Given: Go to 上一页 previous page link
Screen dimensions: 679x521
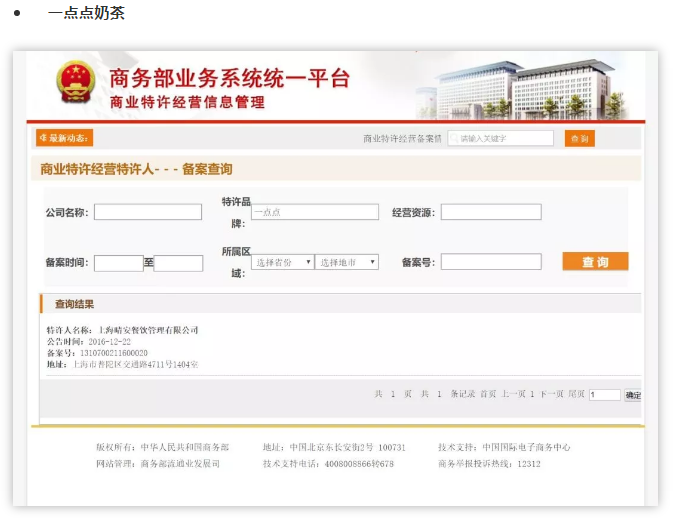Looking at the screenshot, I should (512, 394).
